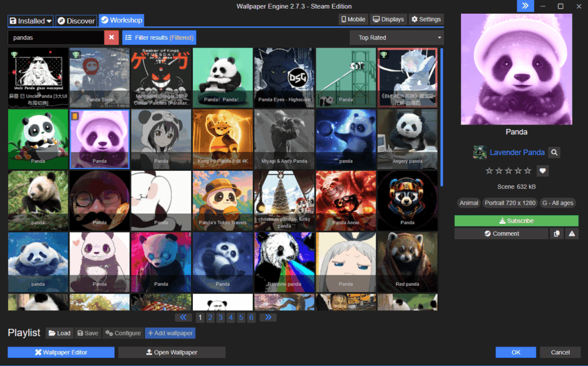This screenshot has height=366, width=588.
Task: Select the Angery panda thumbnail
Action: pos(407,139)
